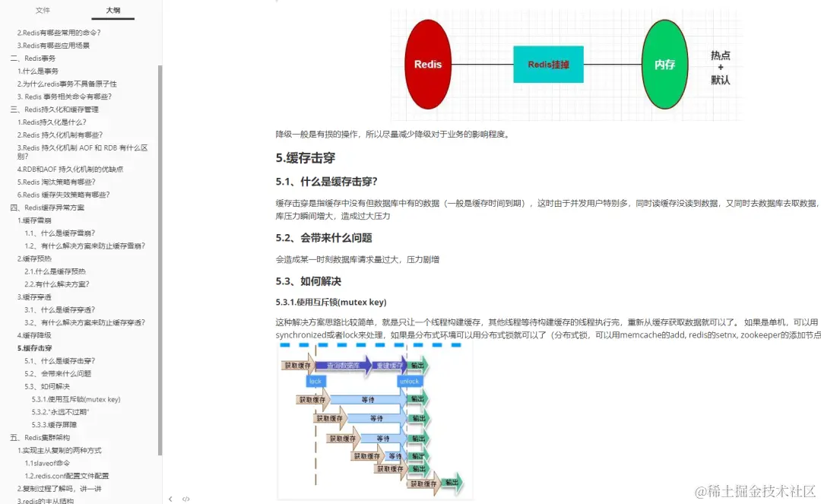The image size is (821, 504).
Task: Navigate to 三、Redis持久化和缓存管理 in outline
Action: tap(54, 109)
